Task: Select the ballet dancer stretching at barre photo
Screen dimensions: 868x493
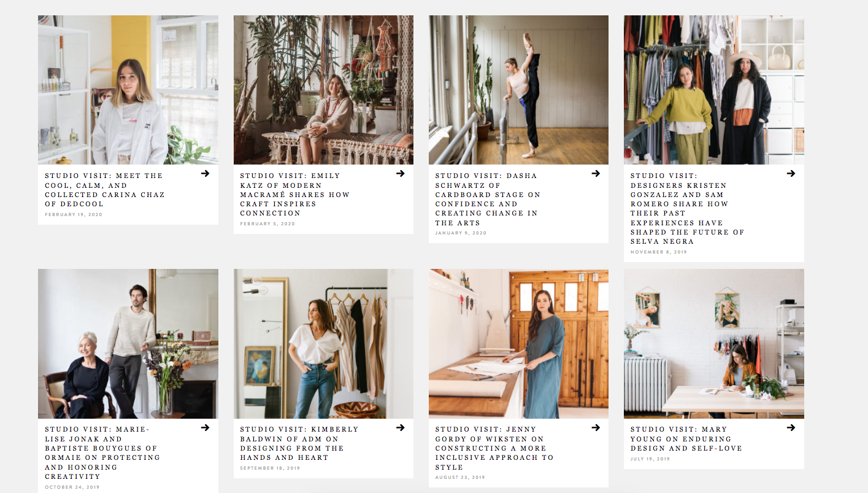Action: [x=518, y=90]
